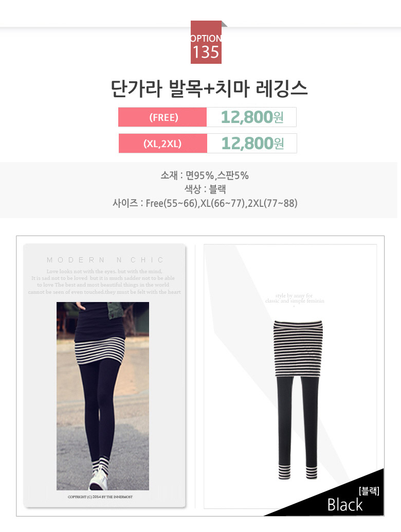Click the 12,800원 price for FREE size

[251, 117]
